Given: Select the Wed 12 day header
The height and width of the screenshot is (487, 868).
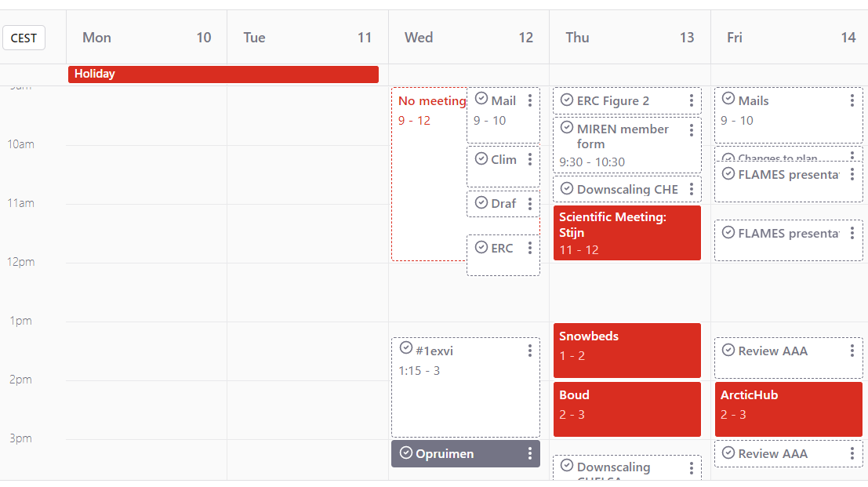Looking at the screenshot, I should click(468, 38).
